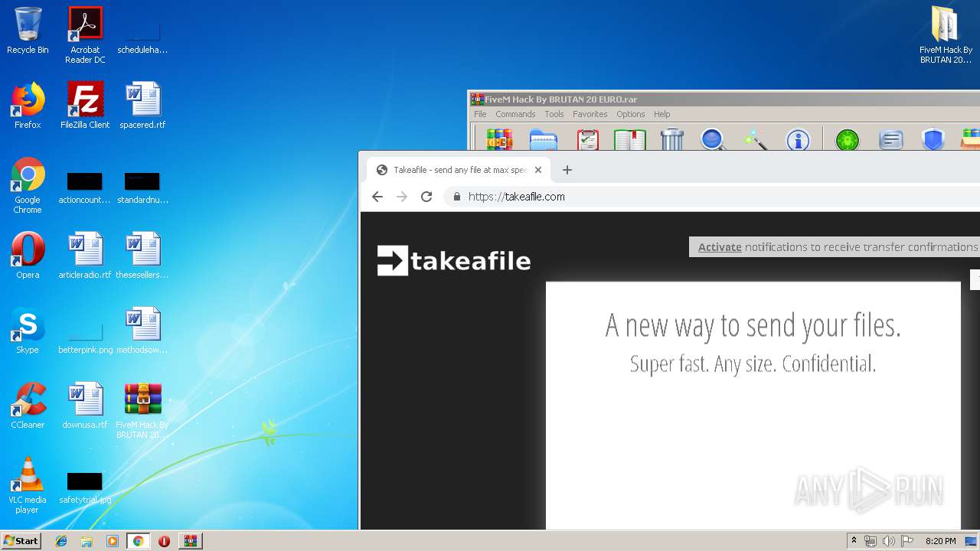The height and width of the screenshot is (551, 980).
Task: Click WinRAR Add to archive icon
Action: coord(500,140)
